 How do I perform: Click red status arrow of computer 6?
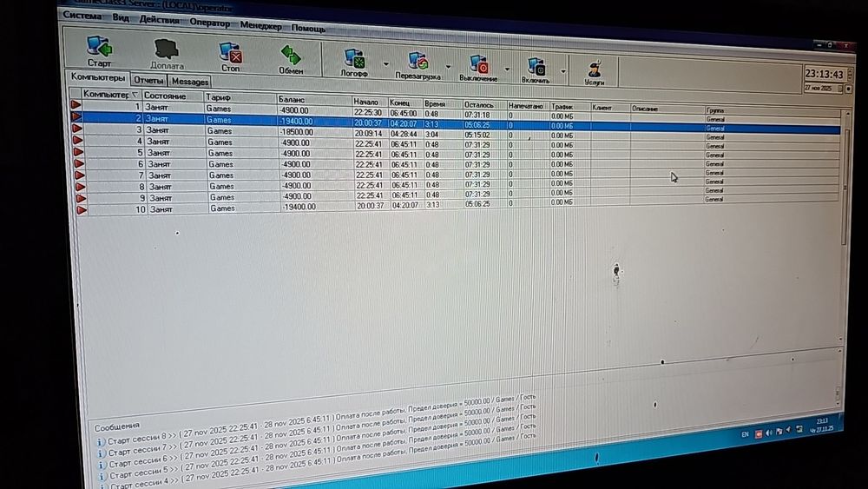[x=79, y=163]
